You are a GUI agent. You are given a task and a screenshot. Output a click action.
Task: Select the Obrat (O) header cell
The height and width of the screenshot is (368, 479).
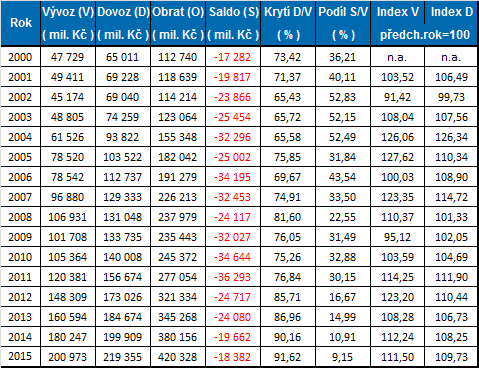pyautogui.click(x=178, y=23)
